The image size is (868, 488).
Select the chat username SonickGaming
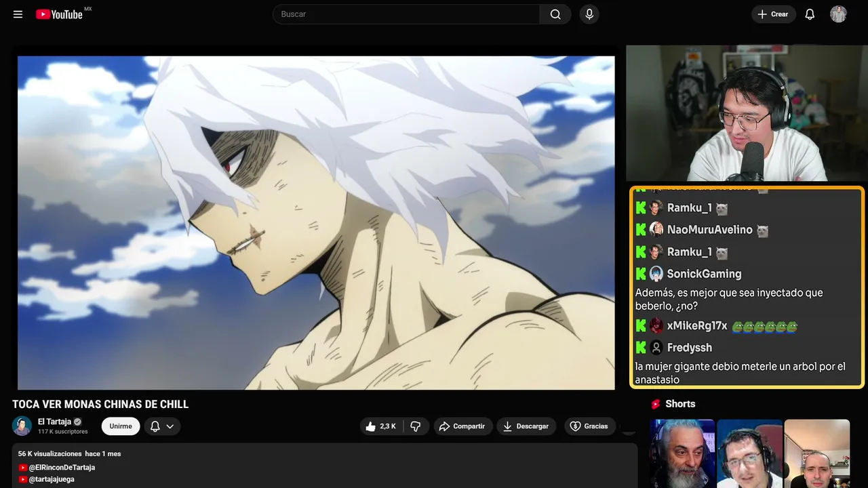(x=704, y=274)
